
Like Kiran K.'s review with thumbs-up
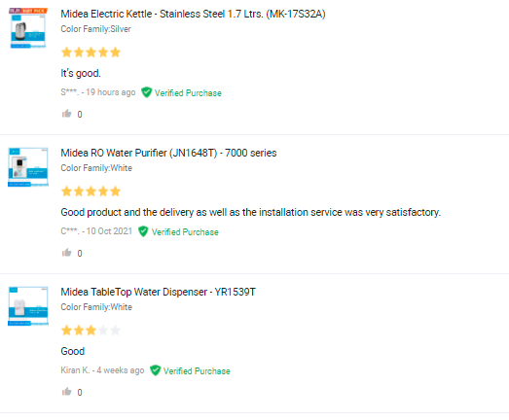[x=66, y=392]
